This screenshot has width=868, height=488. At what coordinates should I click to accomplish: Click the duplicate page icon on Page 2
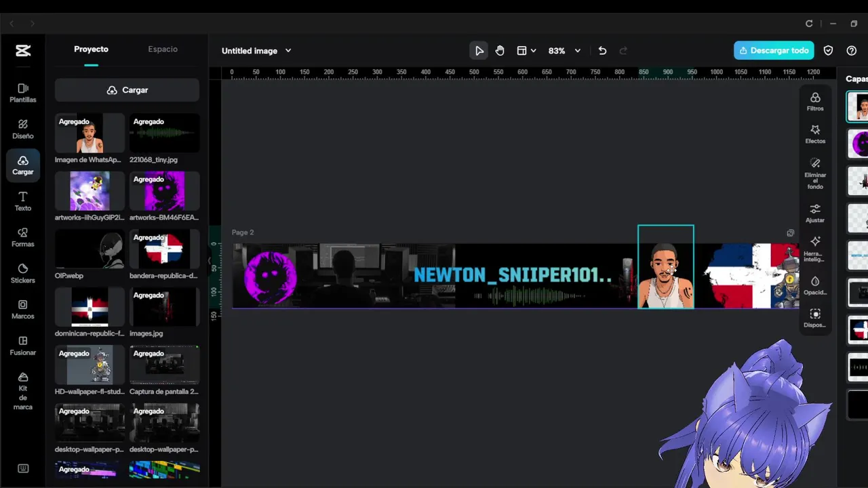tap(790, 233)
